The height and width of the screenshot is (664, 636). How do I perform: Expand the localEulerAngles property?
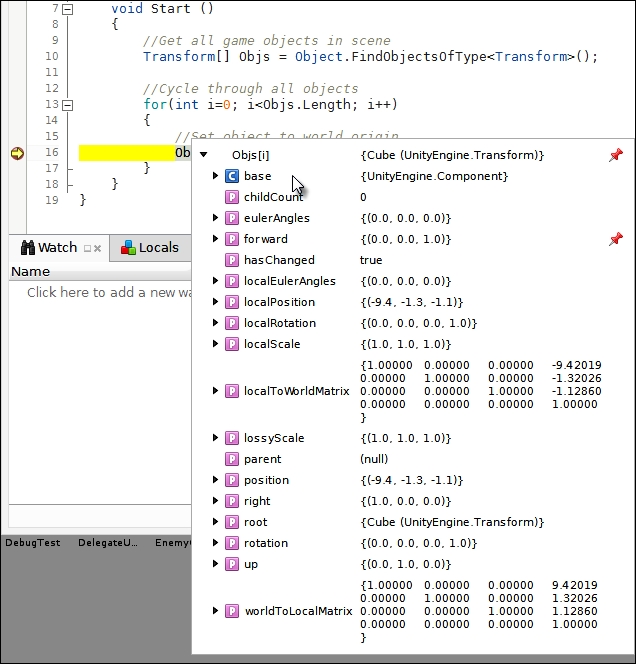click(215, 280)
